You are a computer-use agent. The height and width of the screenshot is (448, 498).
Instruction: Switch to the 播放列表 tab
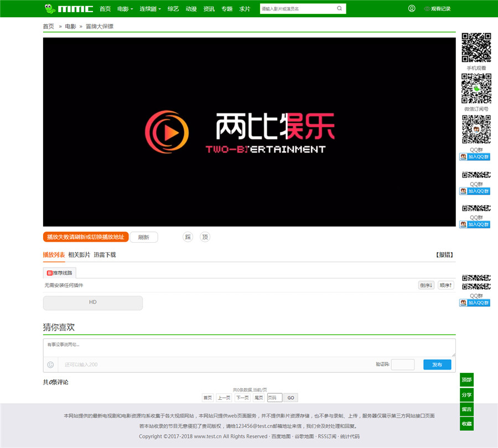tap(54, 254)
